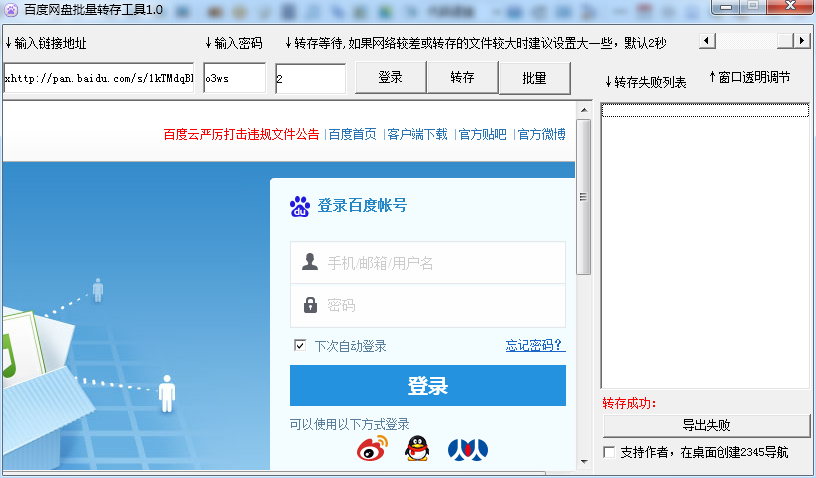
Task: Click the 登录 toolbar button
Action: click(390, 78)
